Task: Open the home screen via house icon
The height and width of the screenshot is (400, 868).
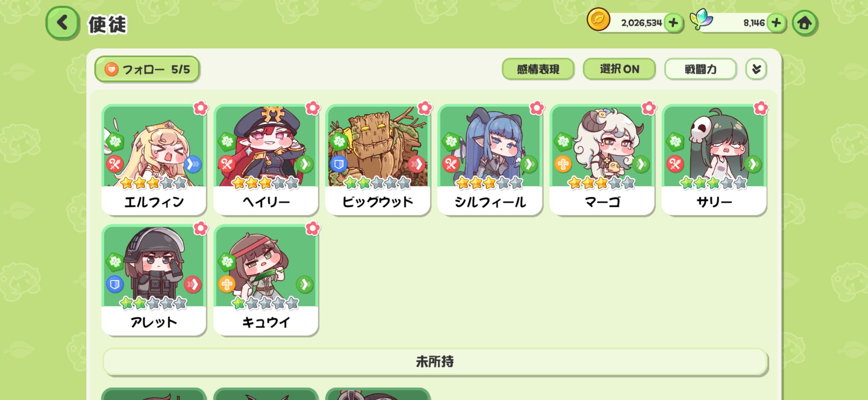Action: click(804, 23)
